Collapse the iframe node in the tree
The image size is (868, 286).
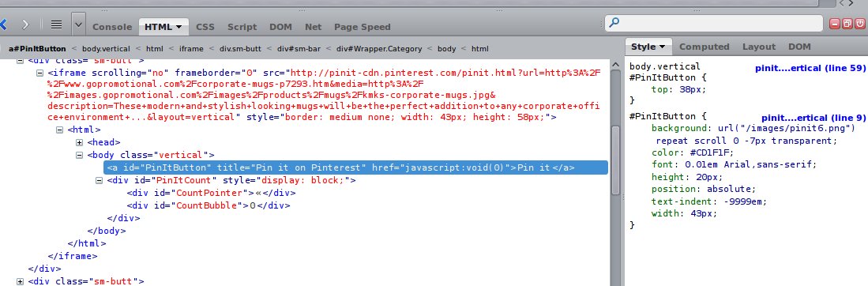tap(39, 73)
